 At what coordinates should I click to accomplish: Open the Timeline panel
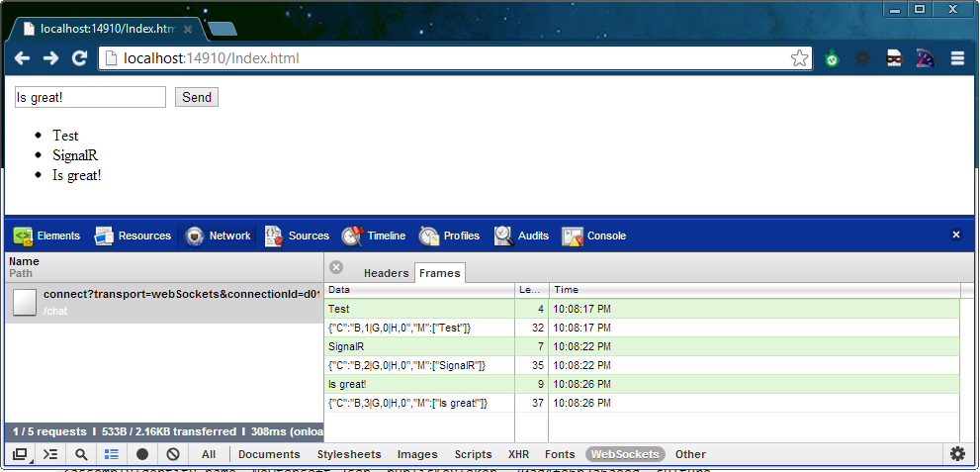[374, 236]
